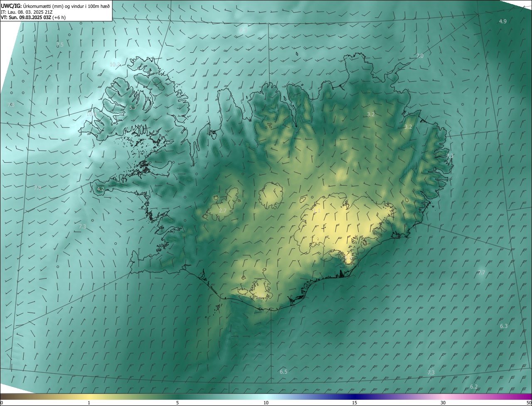The height and width of the screenshot is (406, 532).
Task: Click the 7.9 value label on the map
Action: [38, 188]
